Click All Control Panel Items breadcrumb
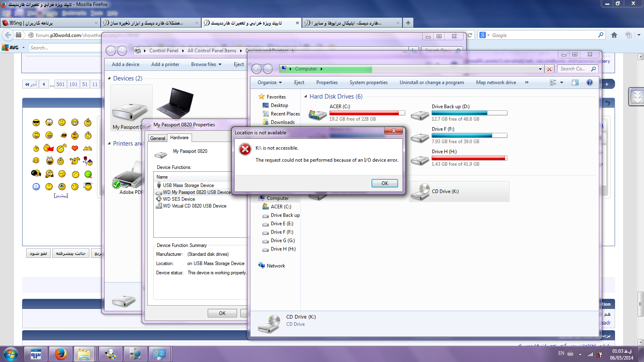Screen dimensions: 644x362 [212, 51]
